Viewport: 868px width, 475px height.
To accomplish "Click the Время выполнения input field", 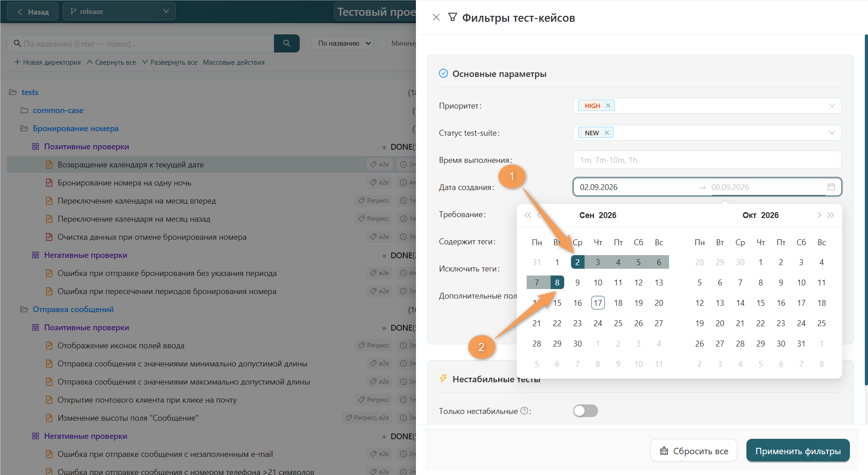I will point(707,160).
